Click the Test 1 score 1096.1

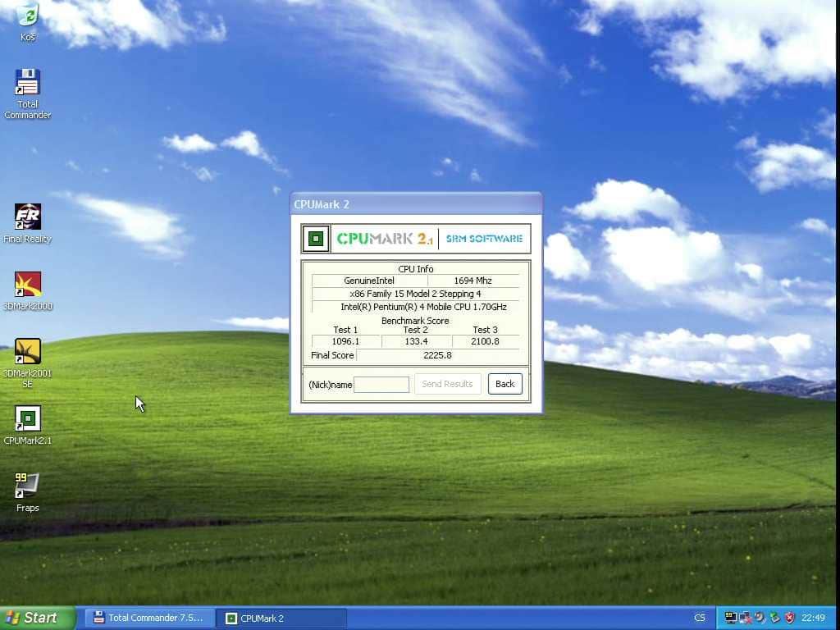coord(345,341)
